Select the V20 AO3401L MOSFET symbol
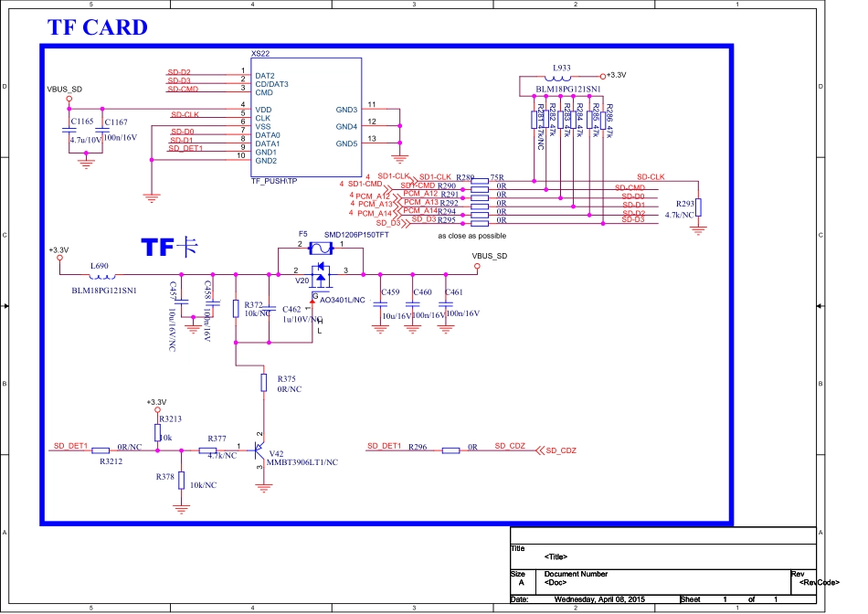 pyautogui.click(x=321, y=272)
